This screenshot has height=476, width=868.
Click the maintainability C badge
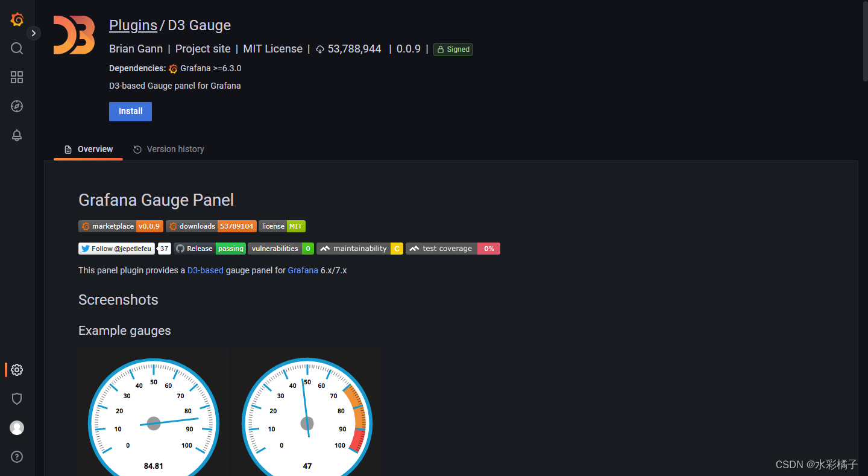360,249
